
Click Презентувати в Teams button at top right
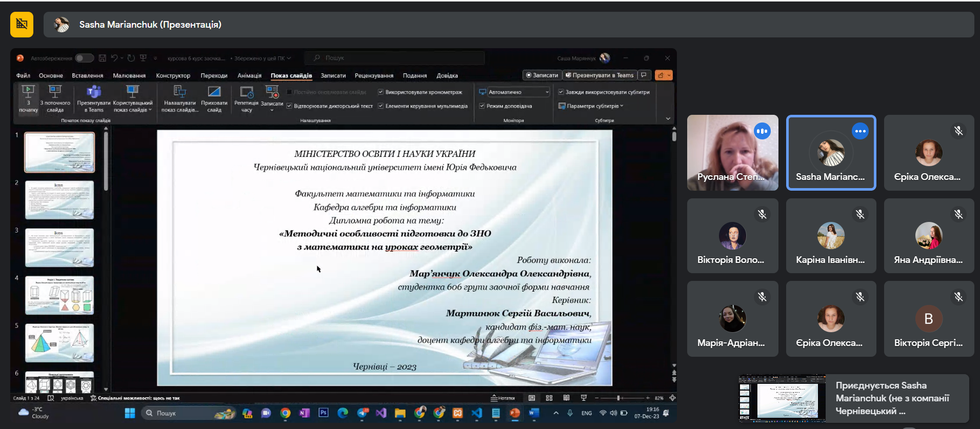coord(599,75)
